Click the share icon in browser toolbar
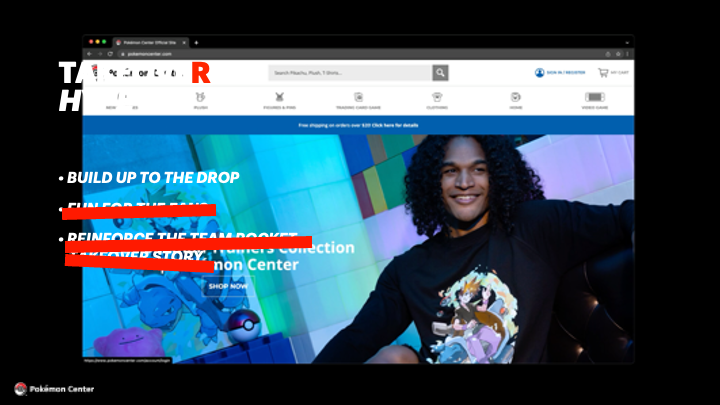The width and height of the screenshot is (720, 405). click(x=608, y=54)
